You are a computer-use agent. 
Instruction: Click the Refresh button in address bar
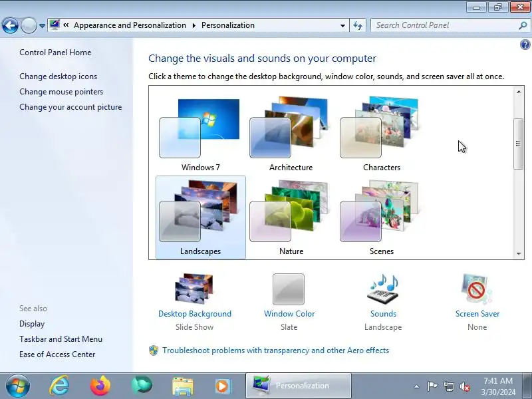(358, 25)
